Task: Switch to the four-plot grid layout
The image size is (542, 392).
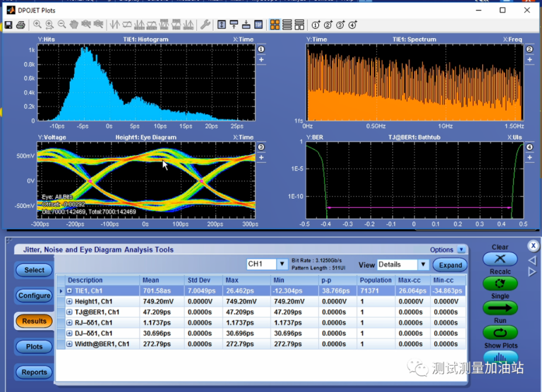Action: tap(274, 25)
